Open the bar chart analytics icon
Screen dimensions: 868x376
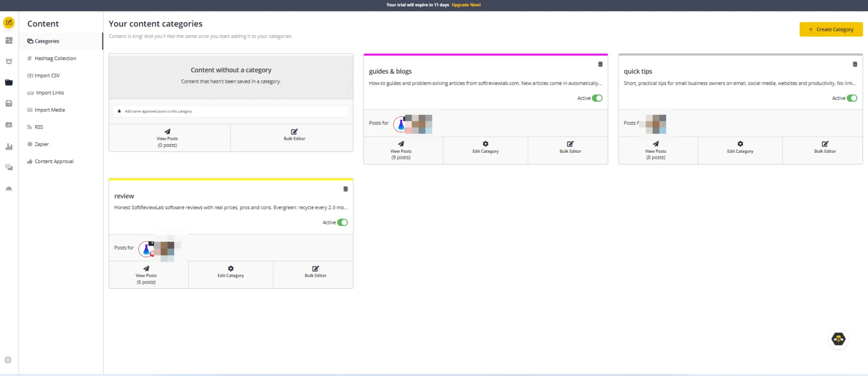point(9,146)
